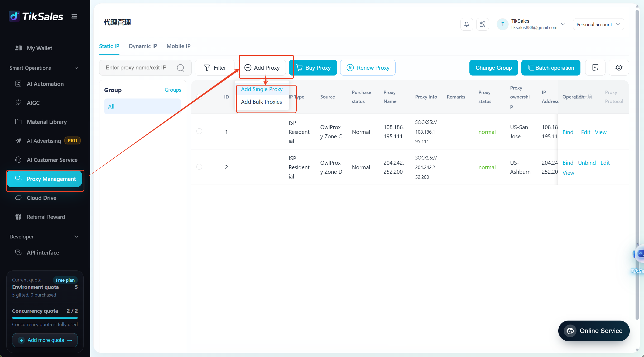Select checkbox for proxy row 1
Screen dimensions: 644x357
pyautogui.click(x=199, y=131)
